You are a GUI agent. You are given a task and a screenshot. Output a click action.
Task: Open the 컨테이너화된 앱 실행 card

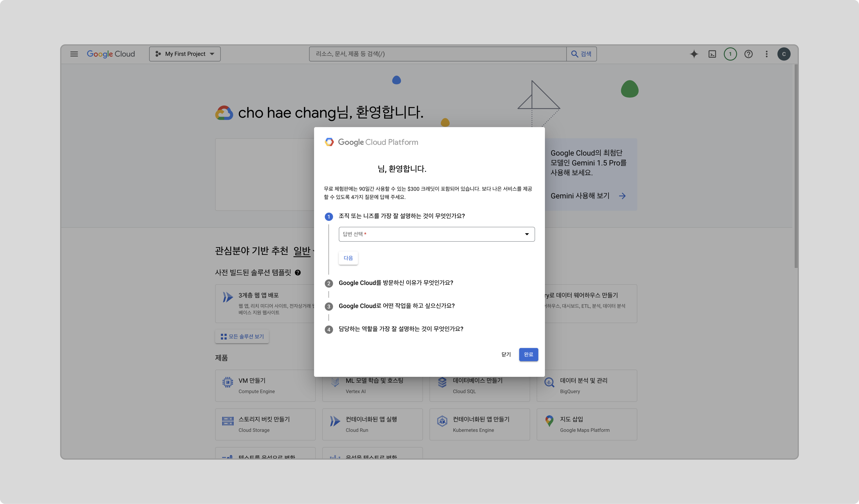(x=373, y=425)
